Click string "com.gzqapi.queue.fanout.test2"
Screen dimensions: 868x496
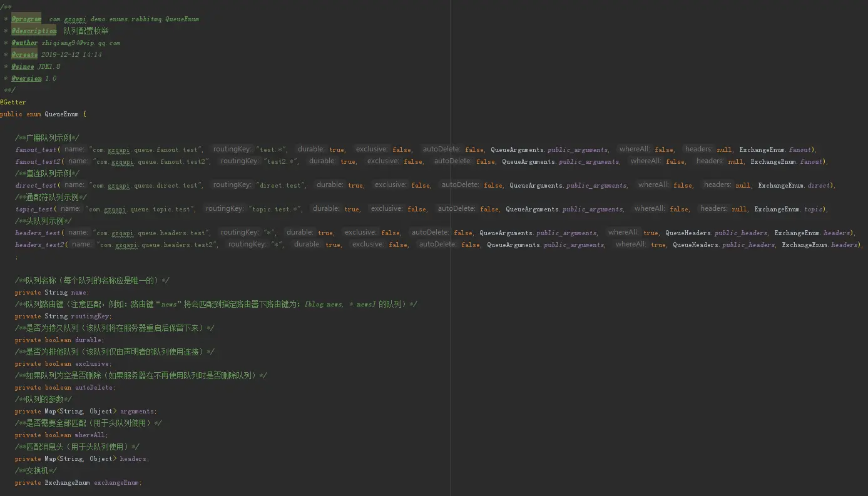click(x=151, y=161)
